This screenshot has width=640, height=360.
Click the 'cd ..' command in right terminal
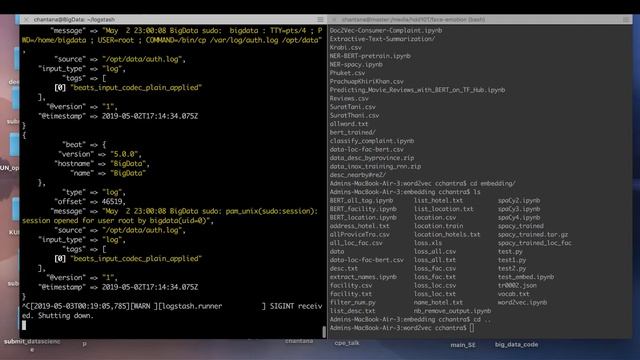[482, 319]
